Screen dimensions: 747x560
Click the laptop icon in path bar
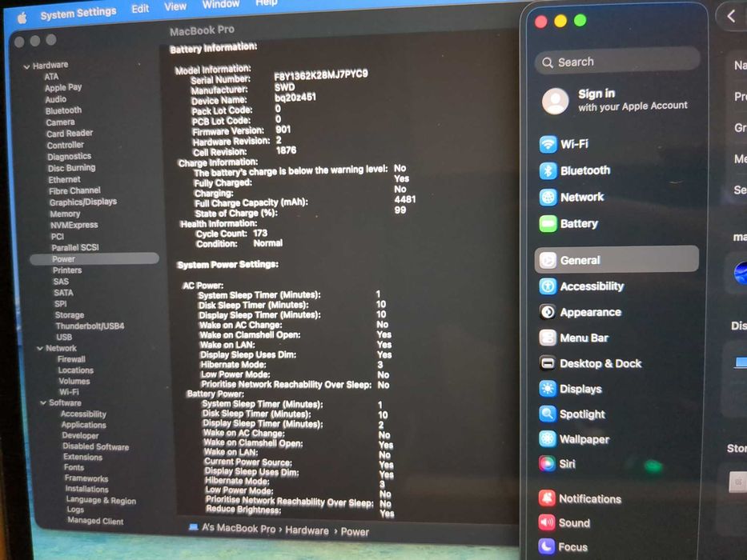[193, 527]
